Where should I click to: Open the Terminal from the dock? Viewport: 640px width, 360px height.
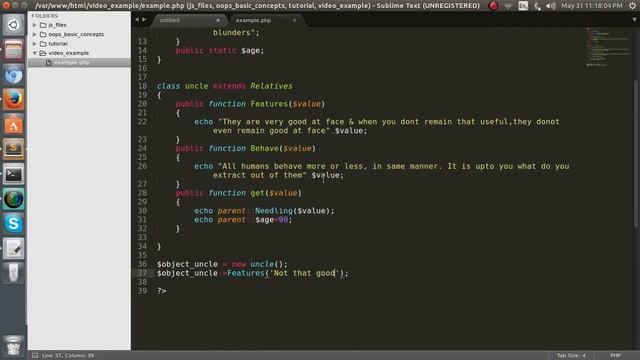coord(13,175)
